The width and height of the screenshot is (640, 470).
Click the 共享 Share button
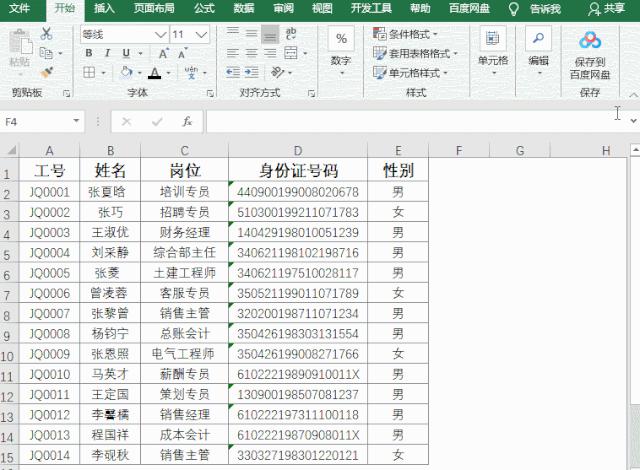pos(607,9)
